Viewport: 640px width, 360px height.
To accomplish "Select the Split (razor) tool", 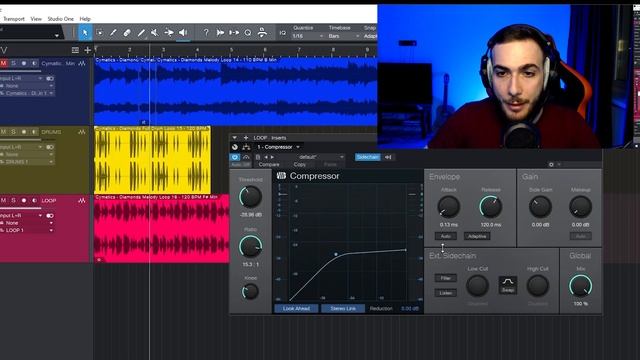I will tap(113, 33).
